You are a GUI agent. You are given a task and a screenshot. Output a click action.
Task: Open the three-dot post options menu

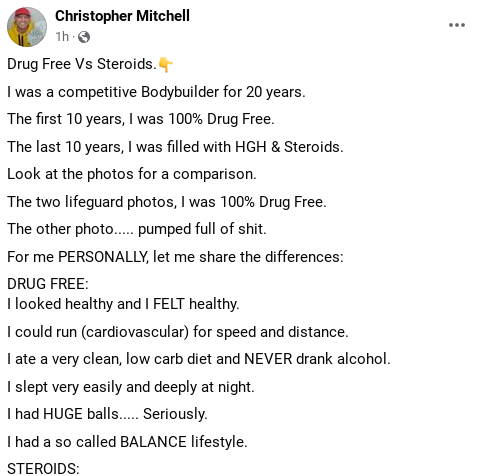(457, 25)
